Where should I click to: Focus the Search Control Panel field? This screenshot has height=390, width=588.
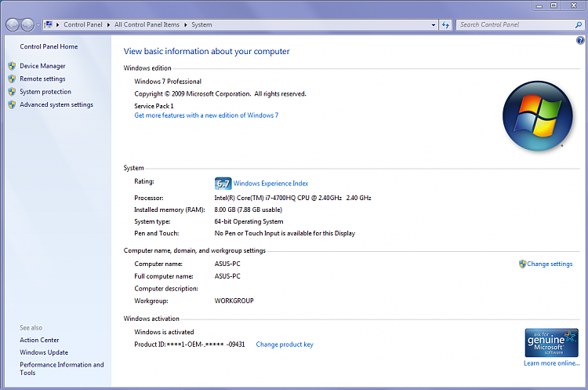point(517,25)
